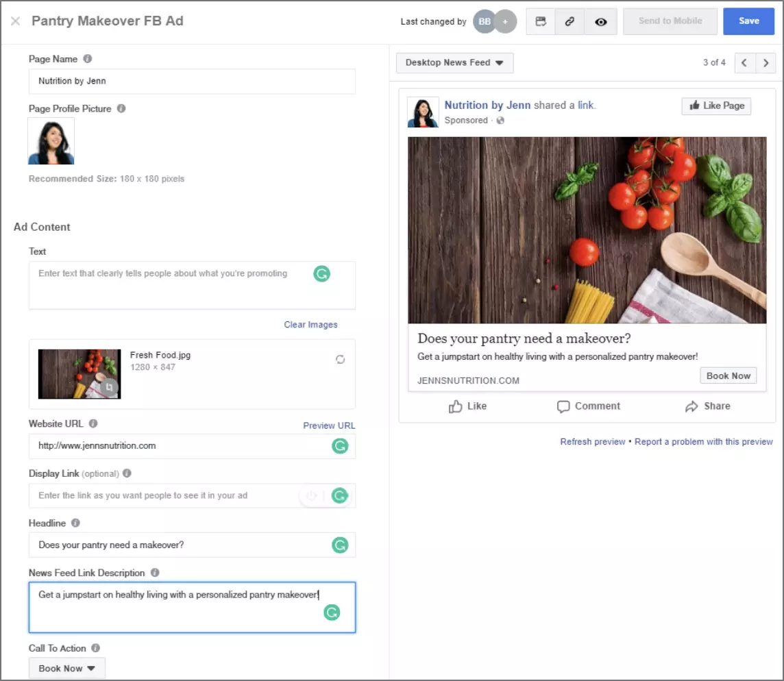Go to the next preview
The width and height of the screenshot is (784, 681).
click(765, 63)
